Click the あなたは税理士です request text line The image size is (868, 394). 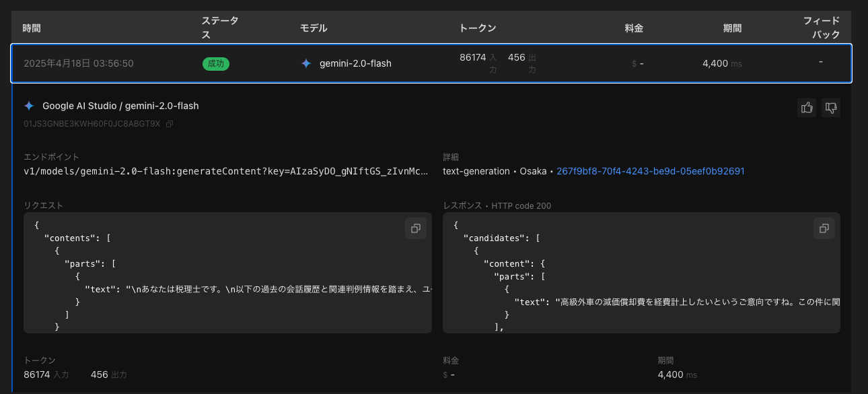click(x=258, y=290)
